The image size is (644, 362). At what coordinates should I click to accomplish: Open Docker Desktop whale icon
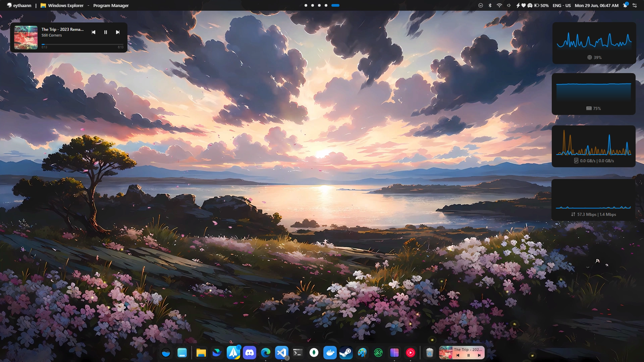(330, 353)
